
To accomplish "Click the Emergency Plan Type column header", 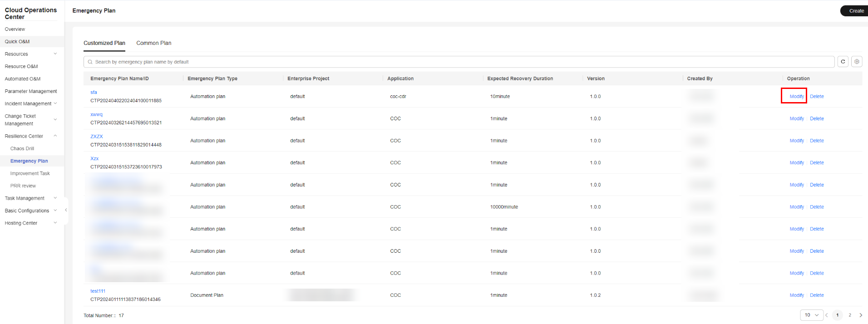I will [x=212, y=79].
